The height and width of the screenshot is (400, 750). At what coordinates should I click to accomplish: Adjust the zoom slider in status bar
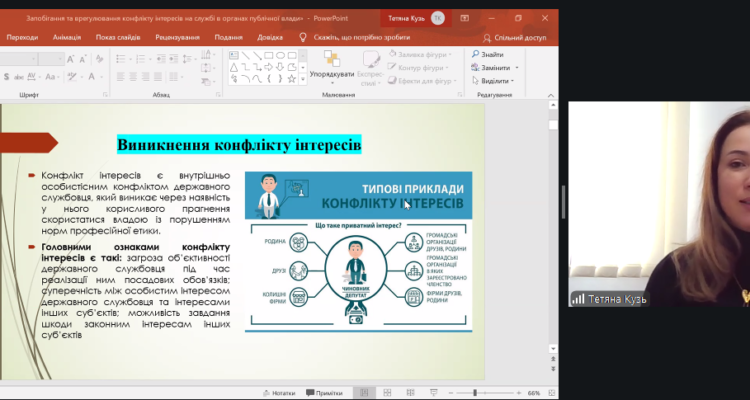point(475,393)
